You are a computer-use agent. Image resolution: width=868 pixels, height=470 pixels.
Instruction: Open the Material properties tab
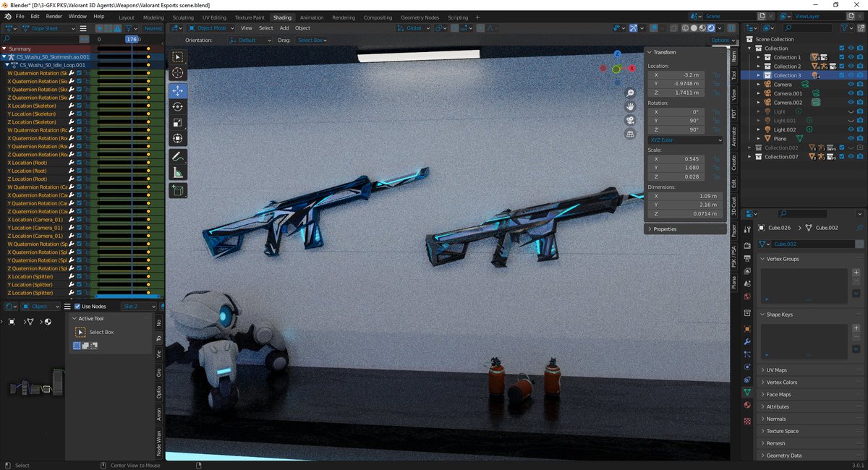(x=747, y=405)
